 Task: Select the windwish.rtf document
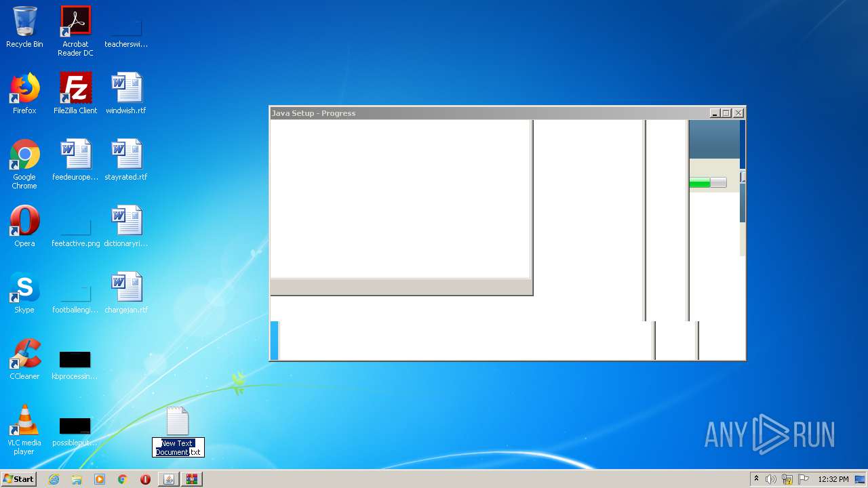(x=126, y=94)
